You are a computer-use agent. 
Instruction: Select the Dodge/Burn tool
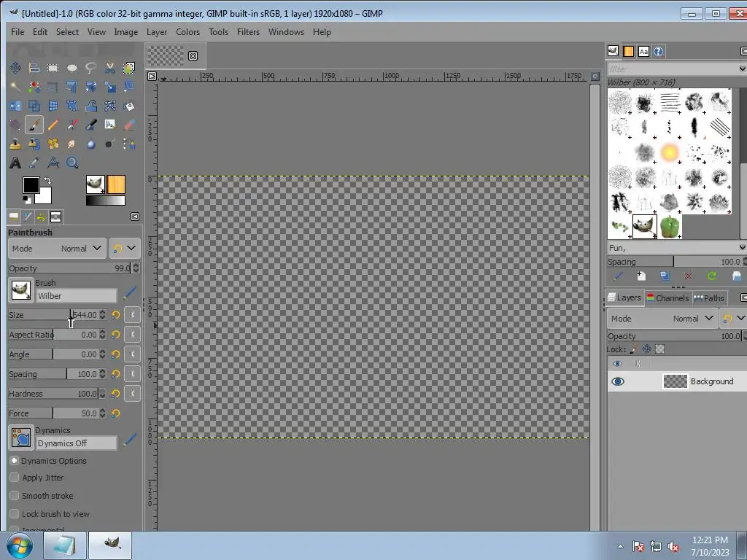coord(109,144)
